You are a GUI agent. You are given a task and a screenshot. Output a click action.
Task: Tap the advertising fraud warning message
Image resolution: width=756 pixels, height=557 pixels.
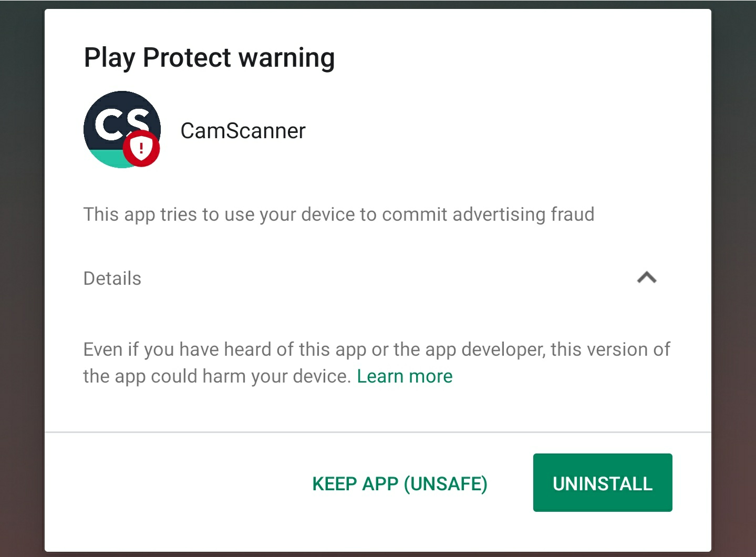click(x=339, y=214)
